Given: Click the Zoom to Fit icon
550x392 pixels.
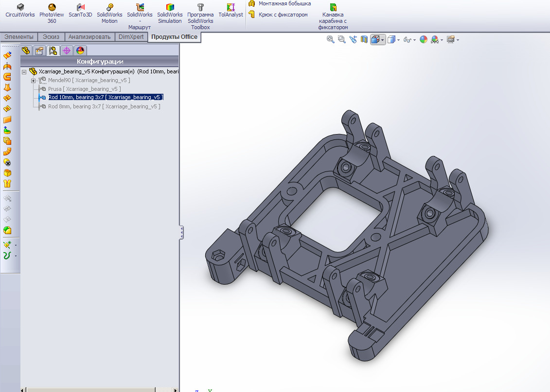Looking at the screenshot, I should 331,39.
